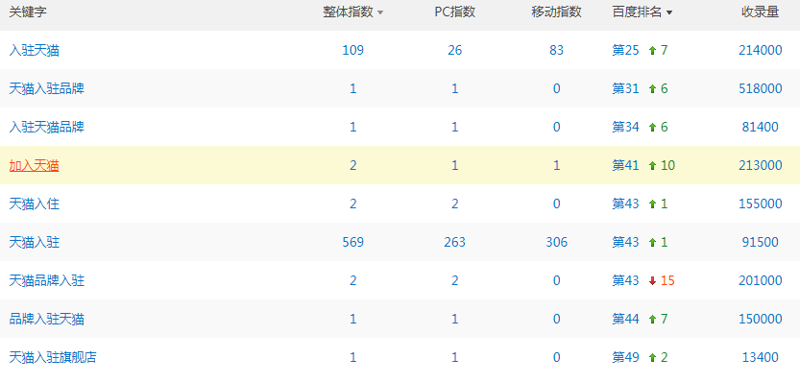Click green up arrow in 入驻天猫品牌 row
800x383 pixels.
coord(652,127)
